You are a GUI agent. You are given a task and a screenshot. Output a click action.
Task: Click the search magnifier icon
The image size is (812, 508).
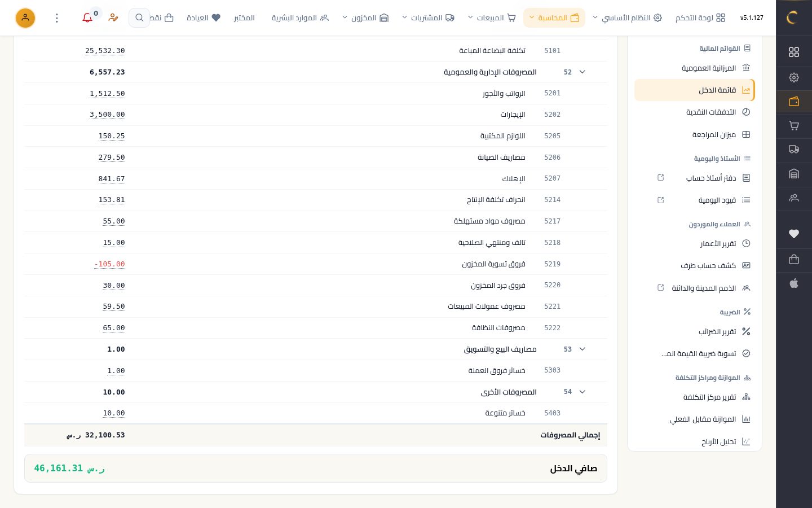(139, 18)
